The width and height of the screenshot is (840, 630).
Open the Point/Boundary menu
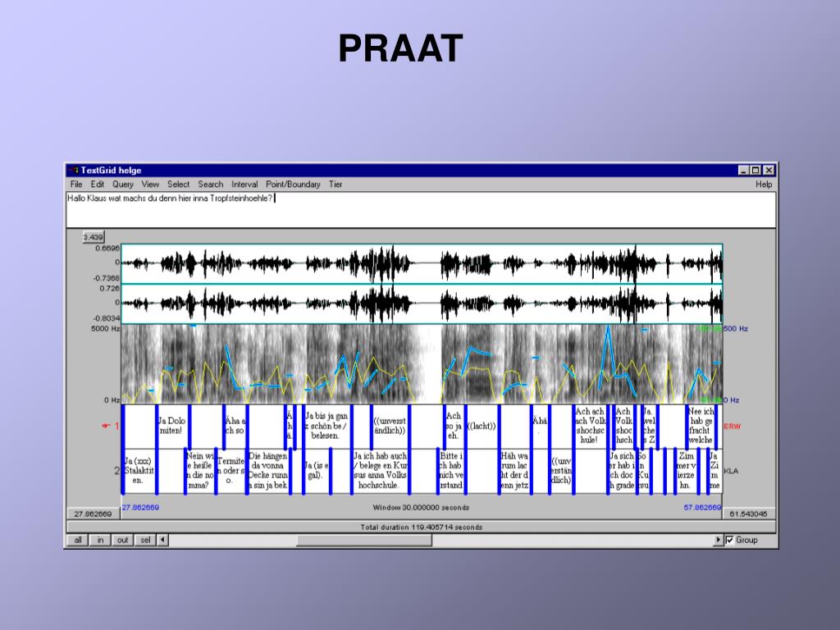[x=293, y=185]
